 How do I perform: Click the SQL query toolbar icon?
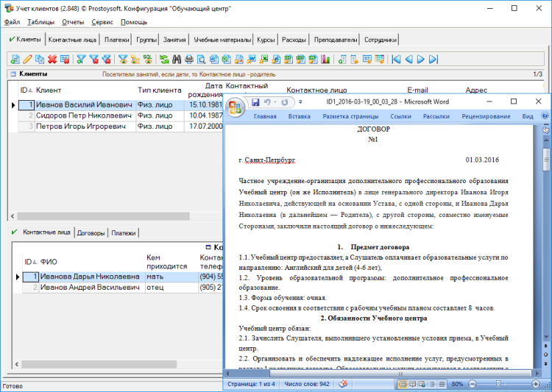click(x=147, y=59)
